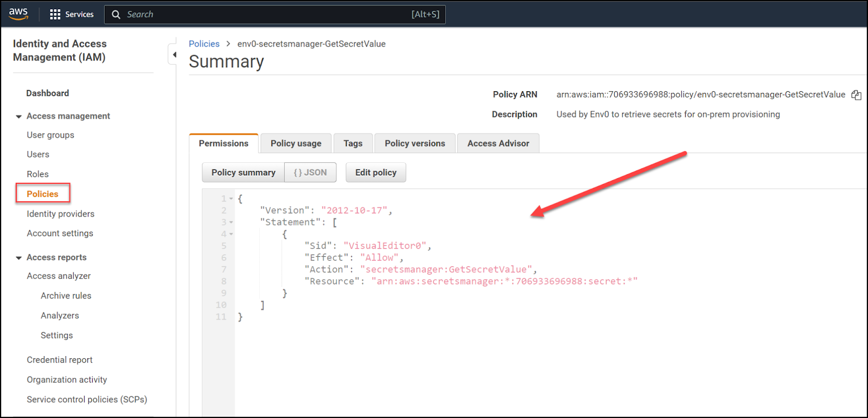Open the IAM Dashboard

click(48, 93)
